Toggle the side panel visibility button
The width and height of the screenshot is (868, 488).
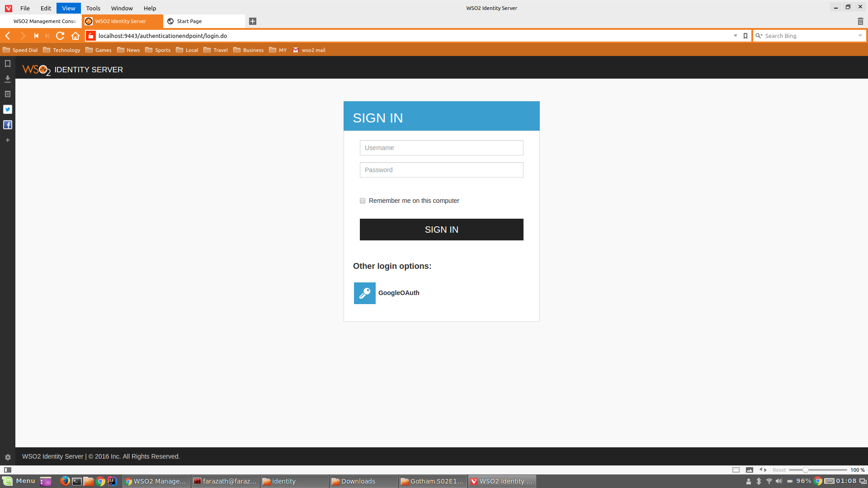pos(8,470)
